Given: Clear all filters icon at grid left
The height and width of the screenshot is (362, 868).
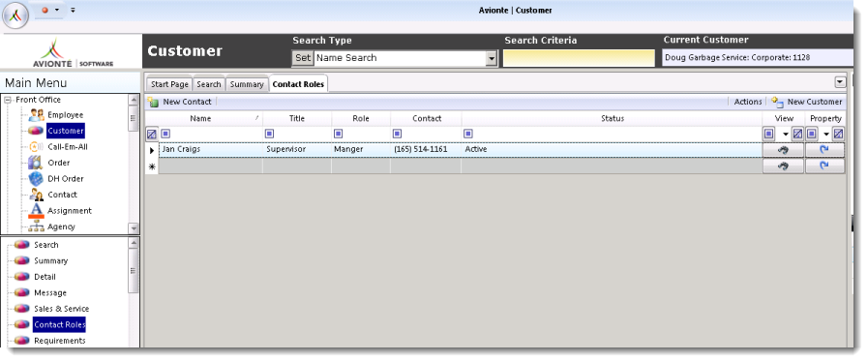Looking at the screenshot, I should click(152, 134).
